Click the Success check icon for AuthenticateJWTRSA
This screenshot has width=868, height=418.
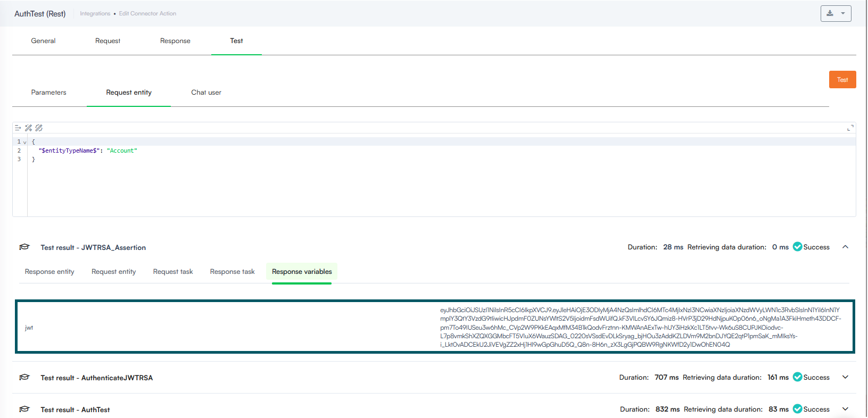click(797, 377)
